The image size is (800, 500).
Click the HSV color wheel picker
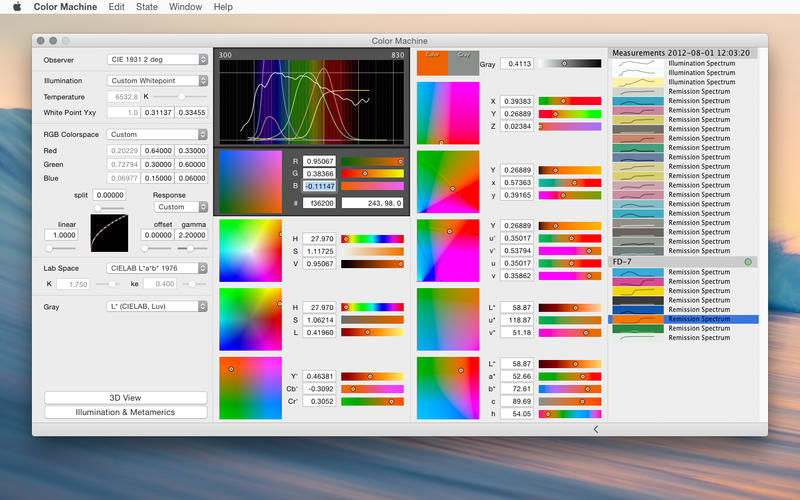[x=251, y=251]
